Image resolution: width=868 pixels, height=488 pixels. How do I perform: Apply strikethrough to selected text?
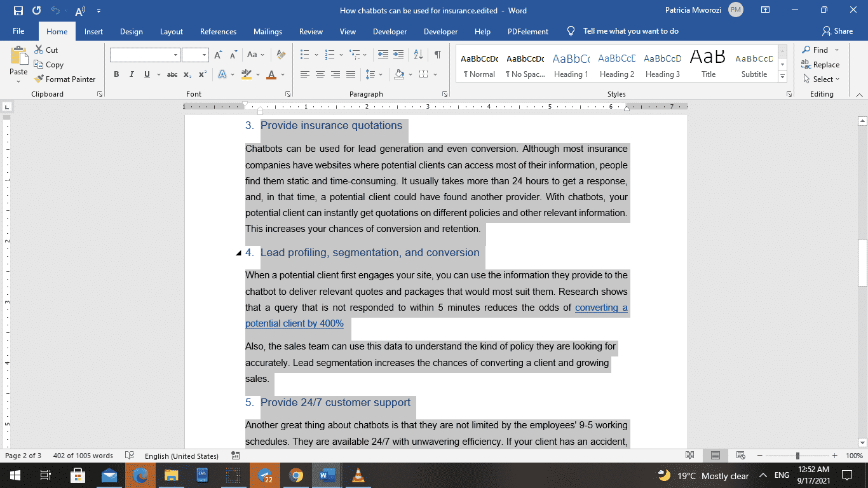pyautogui.click(x=171, y=74)
